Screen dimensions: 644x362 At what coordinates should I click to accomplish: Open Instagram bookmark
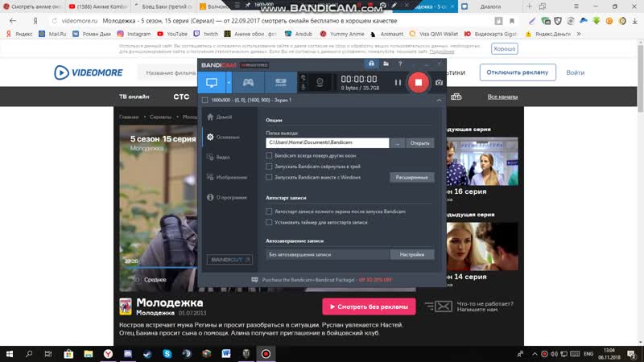134,34
